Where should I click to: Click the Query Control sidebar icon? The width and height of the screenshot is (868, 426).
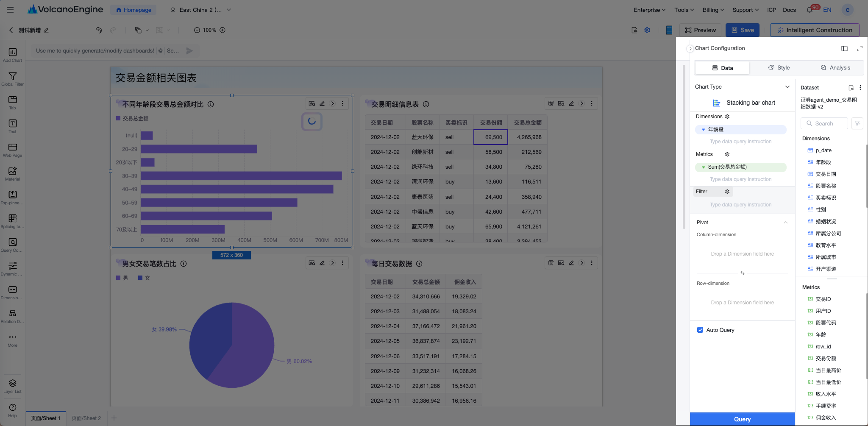[x=12, y=245]
